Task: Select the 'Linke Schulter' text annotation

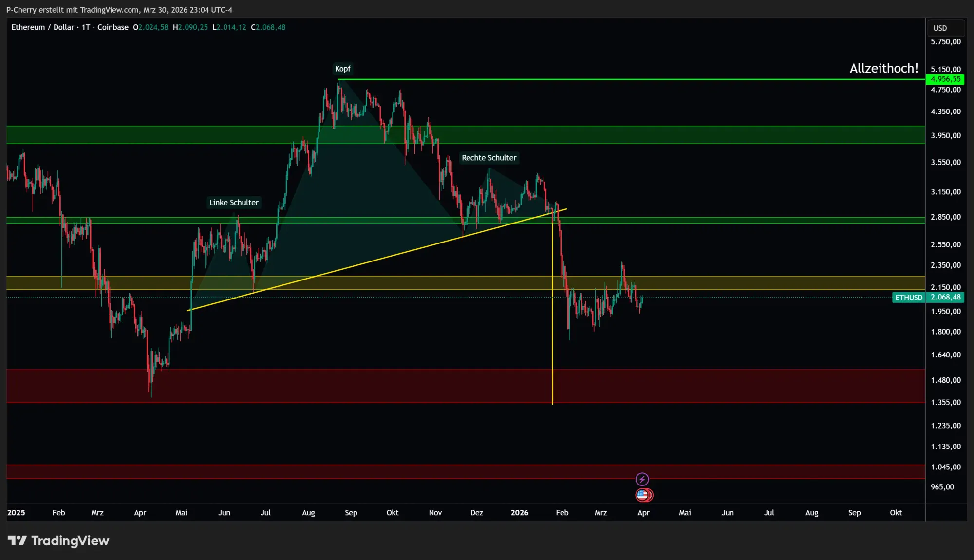Action: tap(233, 202)
